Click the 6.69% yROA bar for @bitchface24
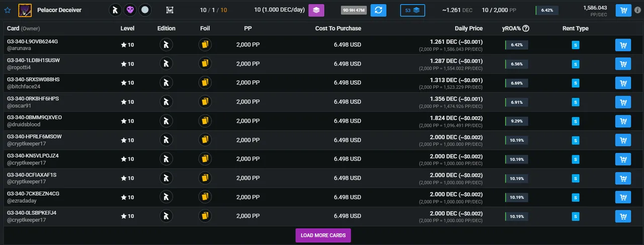The image size is (644, 245). point(517,83)
